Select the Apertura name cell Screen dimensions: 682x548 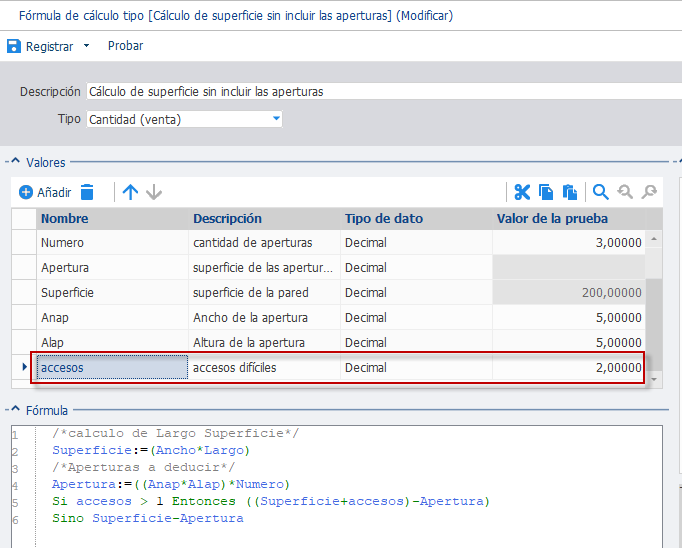[x=113, y=267]
